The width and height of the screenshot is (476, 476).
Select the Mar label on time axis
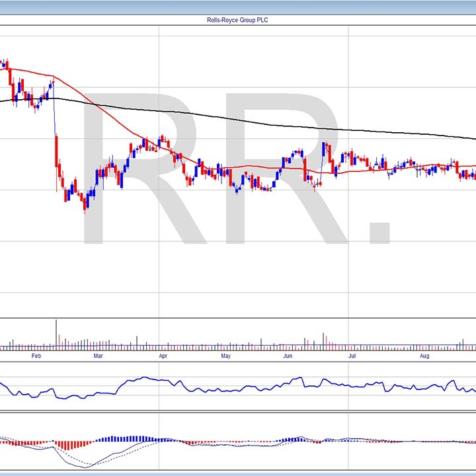[x=98, y=356]
